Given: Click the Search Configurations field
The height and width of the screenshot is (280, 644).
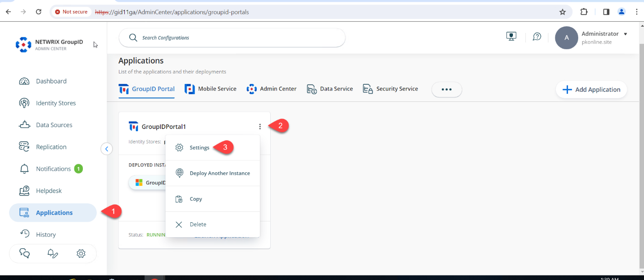Looking at the screenshot, I should (x=231, y=37).
